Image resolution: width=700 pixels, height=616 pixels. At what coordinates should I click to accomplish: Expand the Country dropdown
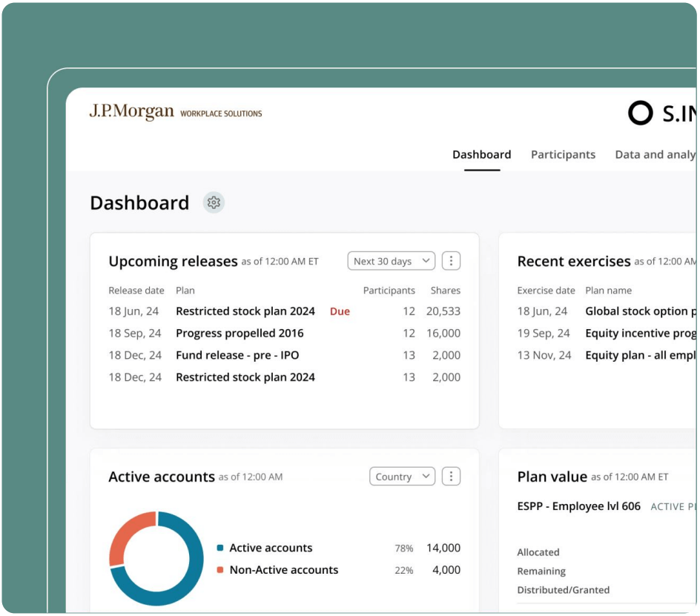pyautogui.click(x=402, y=477)
